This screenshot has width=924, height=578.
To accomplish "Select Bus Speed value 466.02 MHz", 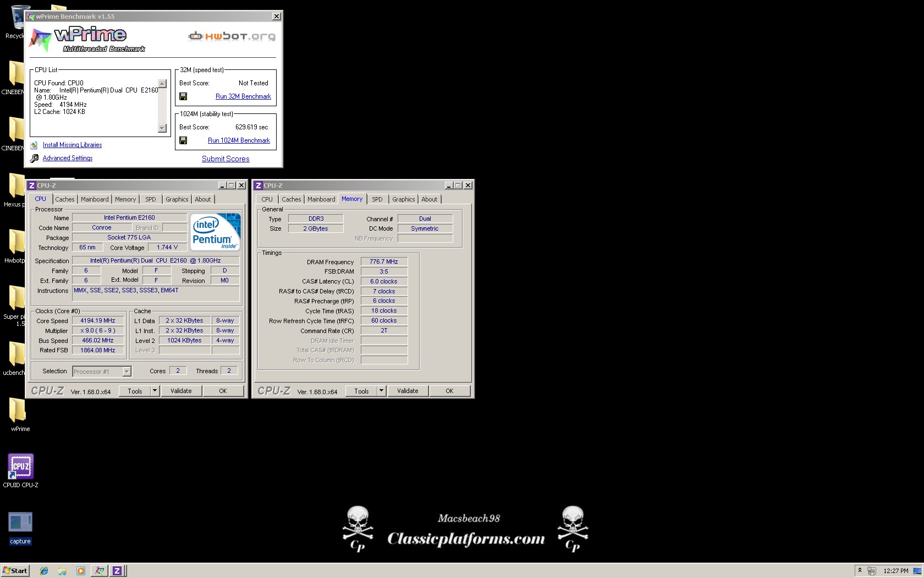I will 98,340.
